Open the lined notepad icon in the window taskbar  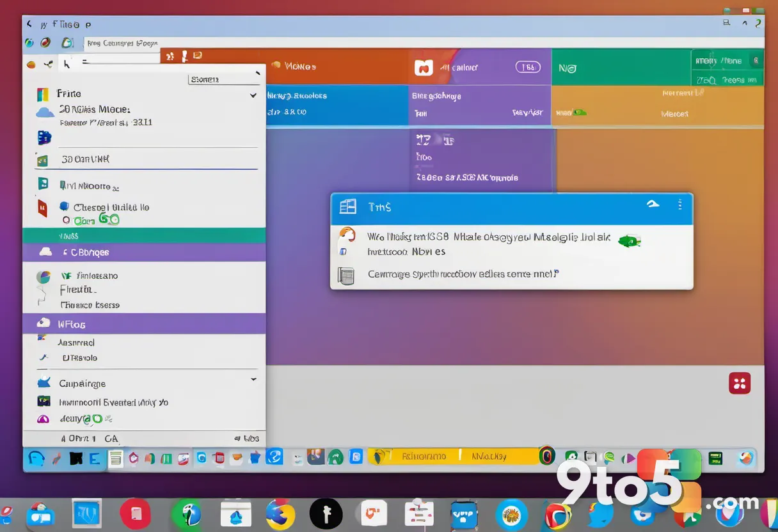[x=116, y=458]
